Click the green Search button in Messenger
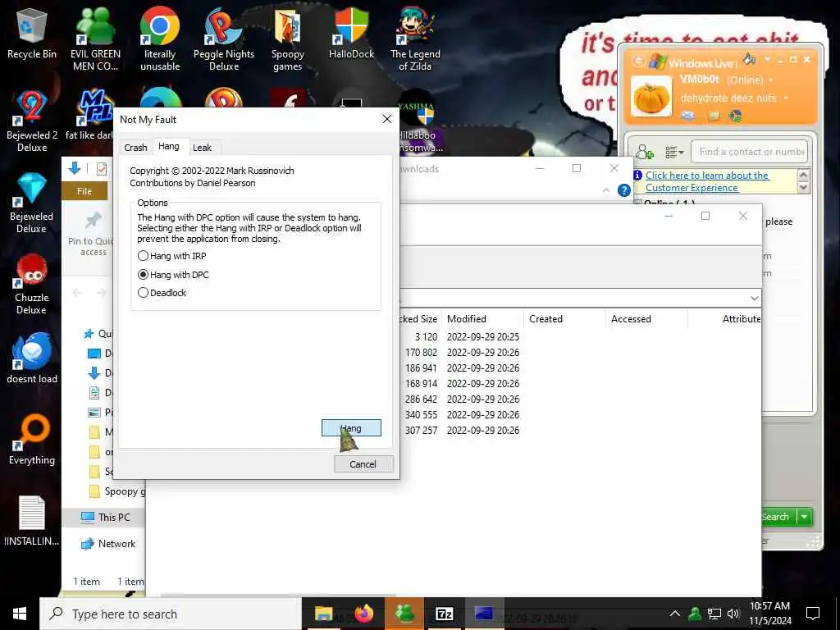Image resolution: width=840 pixels, height=630 pixels. (778, 517)
